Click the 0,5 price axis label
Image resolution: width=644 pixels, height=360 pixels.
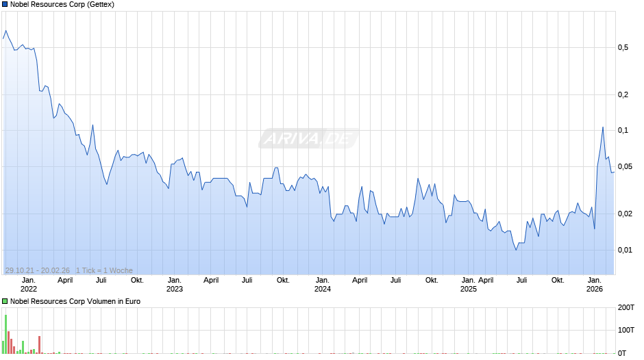click(x=623, y=48)
